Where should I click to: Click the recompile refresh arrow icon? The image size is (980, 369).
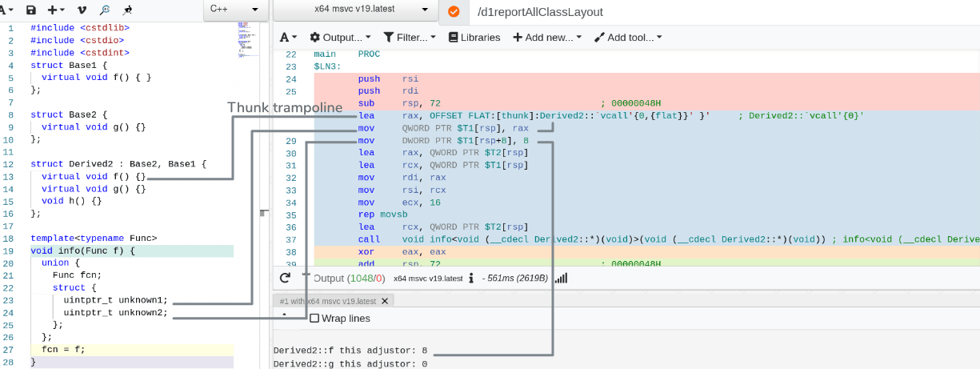point(285,278)
